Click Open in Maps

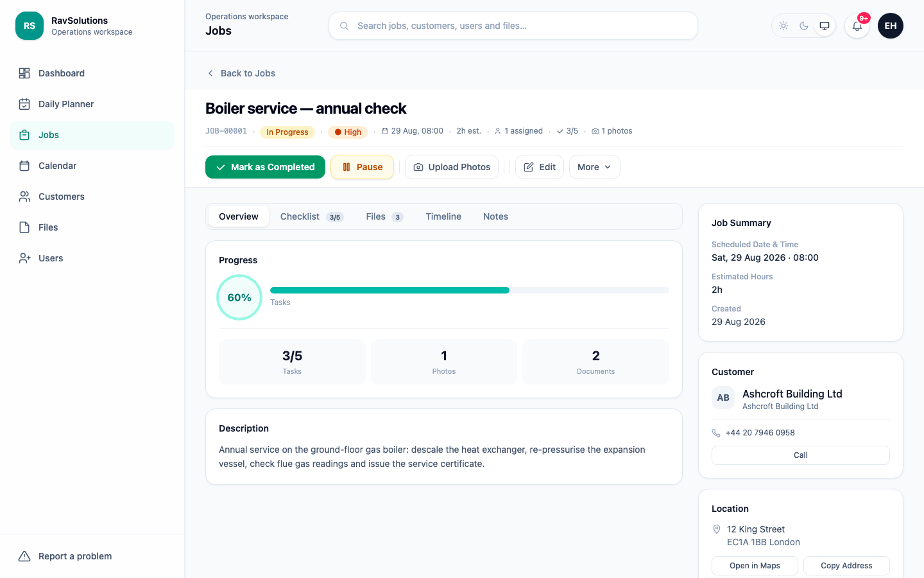[x=755, y=566]
